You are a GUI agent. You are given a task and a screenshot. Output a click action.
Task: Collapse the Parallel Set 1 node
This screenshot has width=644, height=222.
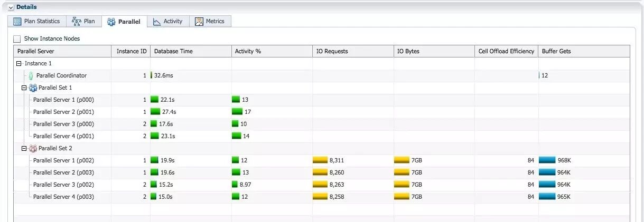pyautogui.click(x=24, y=88)
